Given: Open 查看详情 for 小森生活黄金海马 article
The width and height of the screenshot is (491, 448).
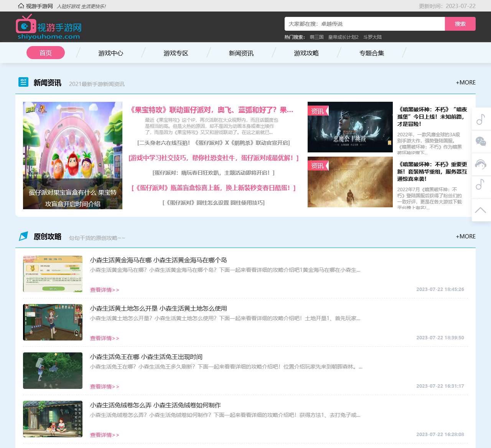Looking at the screenshot, I should pyautogui.click(x=104, y=290).
